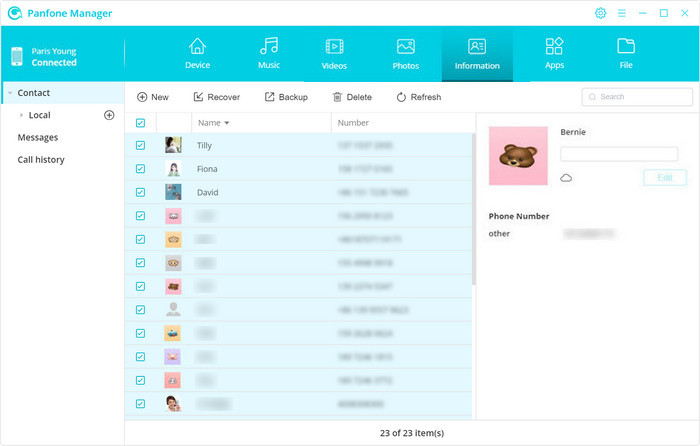Uncheck the checkbox for David

(x=140, y=192)
